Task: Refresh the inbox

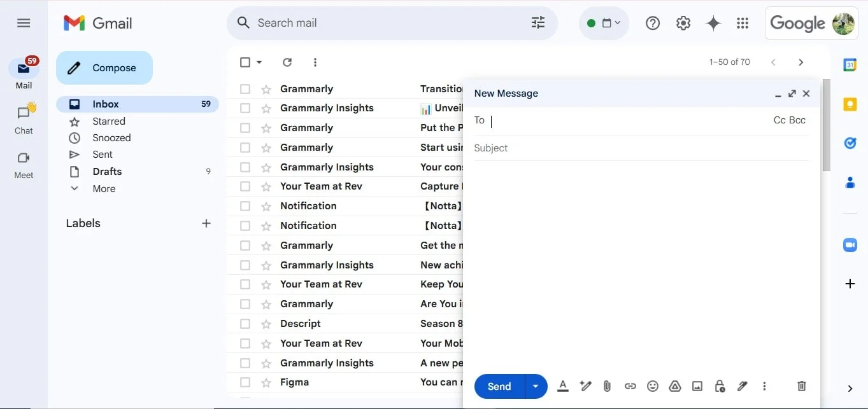Action: [x=287, y=62]
